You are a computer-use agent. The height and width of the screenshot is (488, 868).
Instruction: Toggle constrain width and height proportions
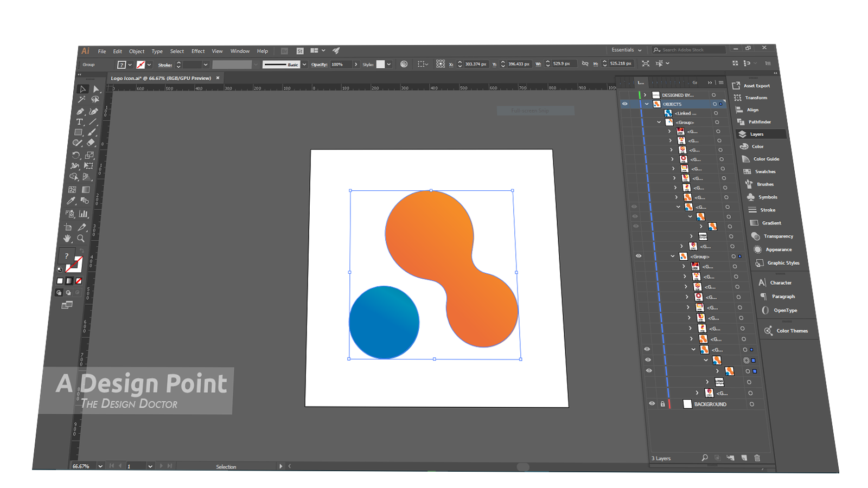tap(585, 63)
